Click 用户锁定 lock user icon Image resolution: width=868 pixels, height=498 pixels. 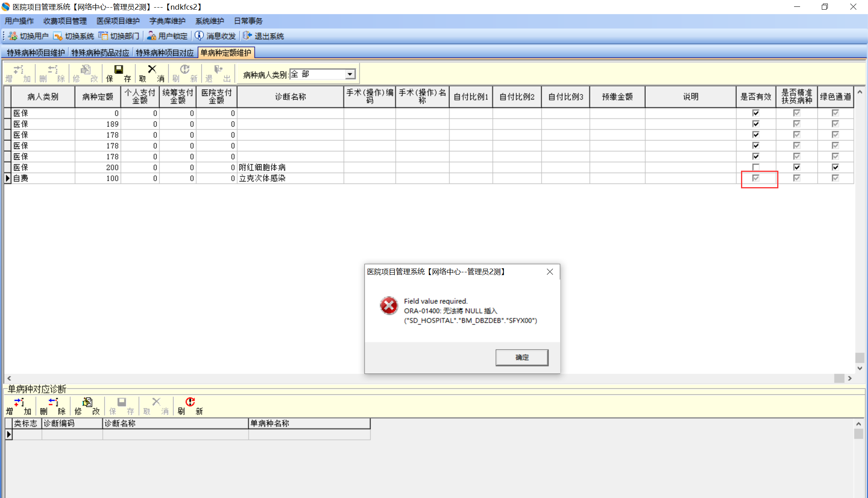[x=151, y=36]
